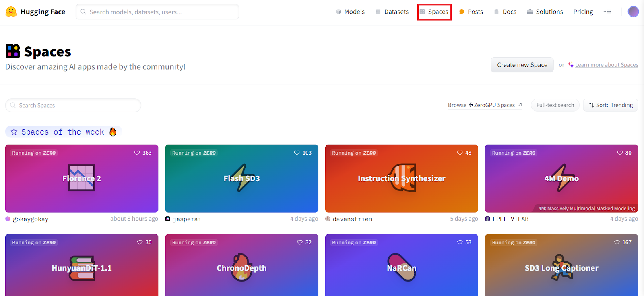This screenshot has width=644, height=296.
Task: Open the Florence 2 space card
Action: click(82, 178)
